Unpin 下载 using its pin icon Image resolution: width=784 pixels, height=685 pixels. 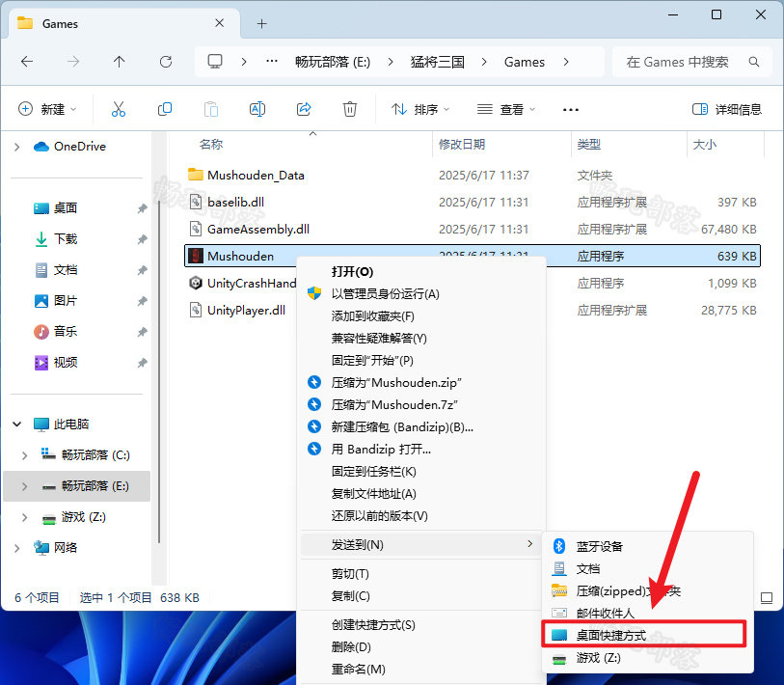point(143,239)
